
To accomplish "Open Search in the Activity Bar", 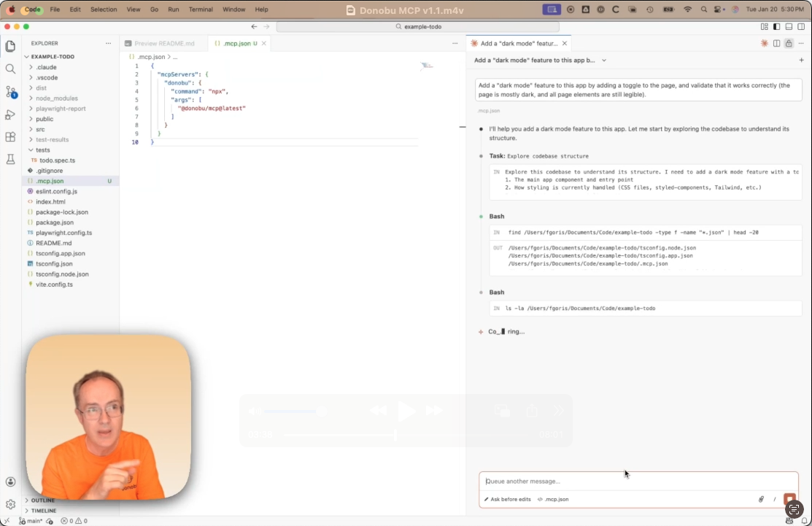I will tap(10, 68).
